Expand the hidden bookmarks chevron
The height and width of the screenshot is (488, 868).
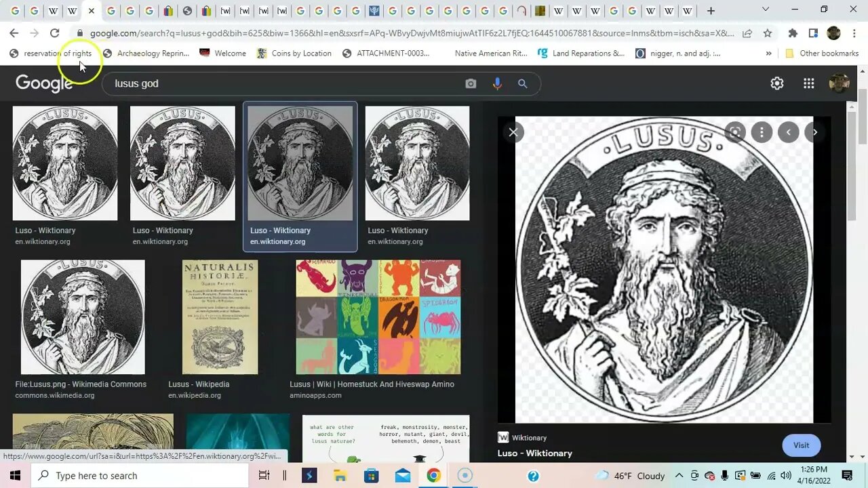768,54
